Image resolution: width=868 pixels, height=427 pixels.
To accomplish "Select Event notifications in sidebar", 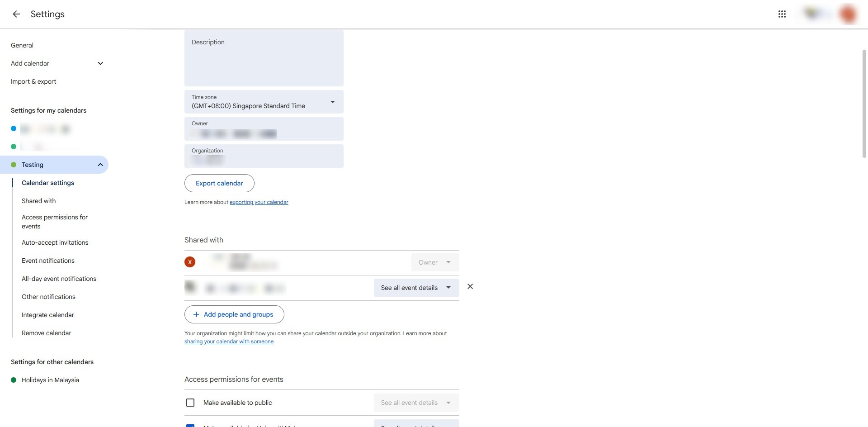I will click(48, 261).
